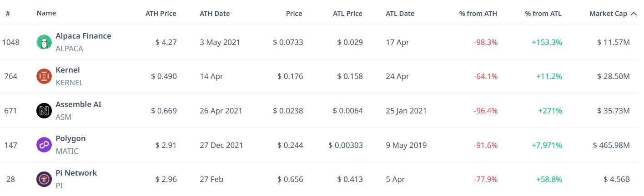The height and width of the screenshot is (196, 644).
Task: Open Polygon coin name link
Action: click(70, 138)
